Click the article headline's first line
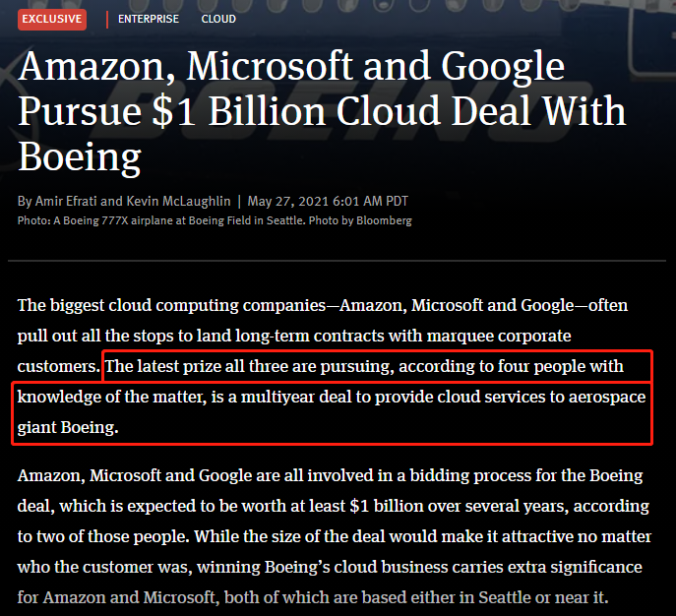The image size is (676, 616). click(291, 66)
